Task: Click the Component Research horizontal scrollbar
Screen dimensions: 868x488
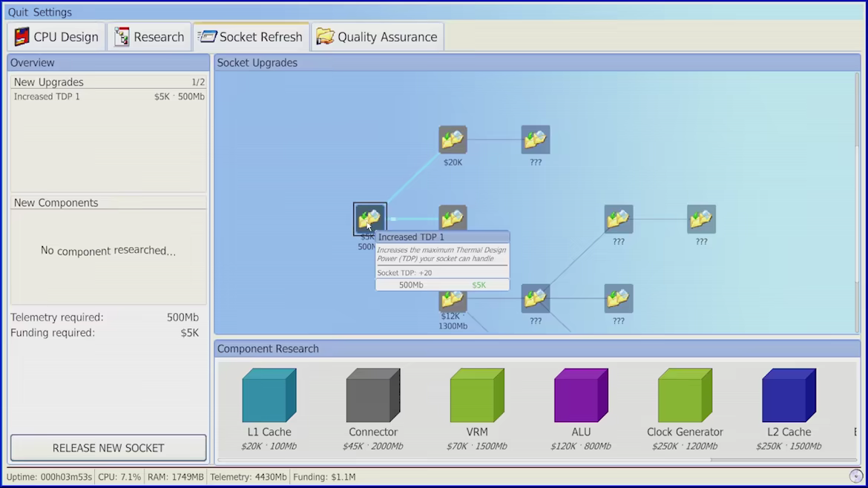Action: [x=537, y=459]
